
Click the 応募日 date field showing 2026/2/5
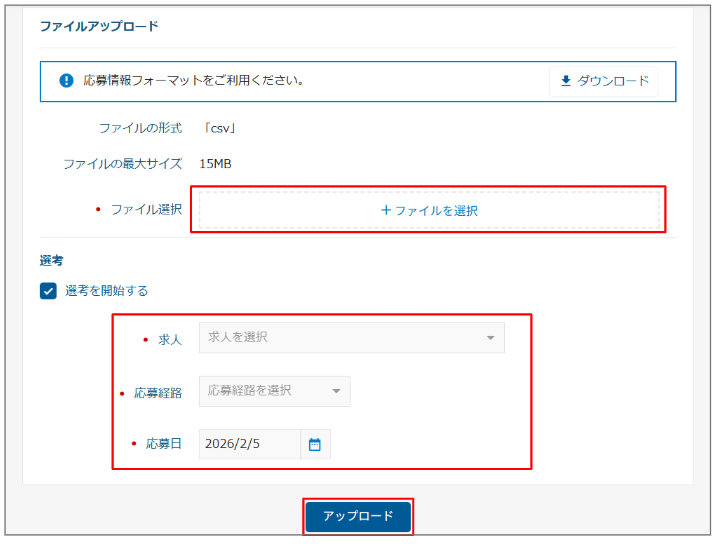249,444
